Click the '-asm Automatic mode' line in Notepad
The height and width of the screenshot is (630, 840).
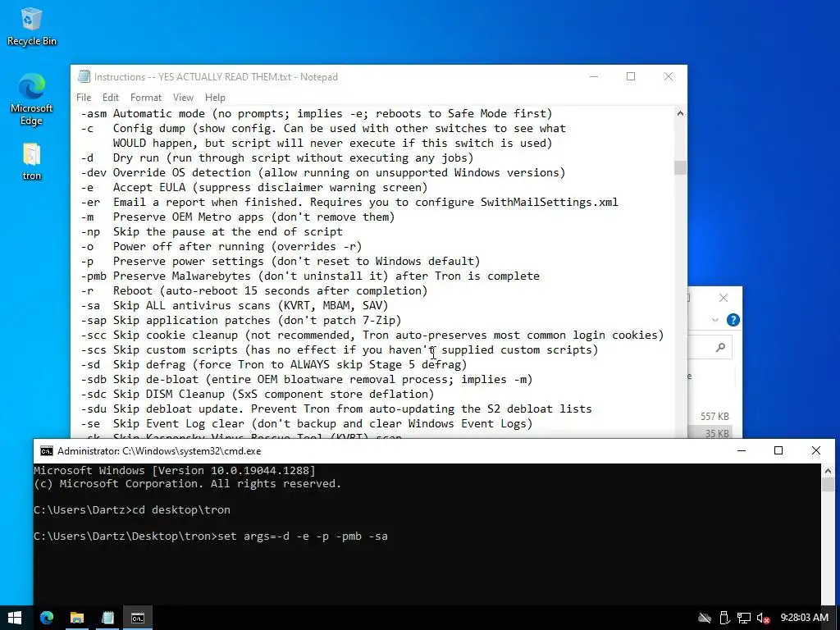[x=317, y=113]
